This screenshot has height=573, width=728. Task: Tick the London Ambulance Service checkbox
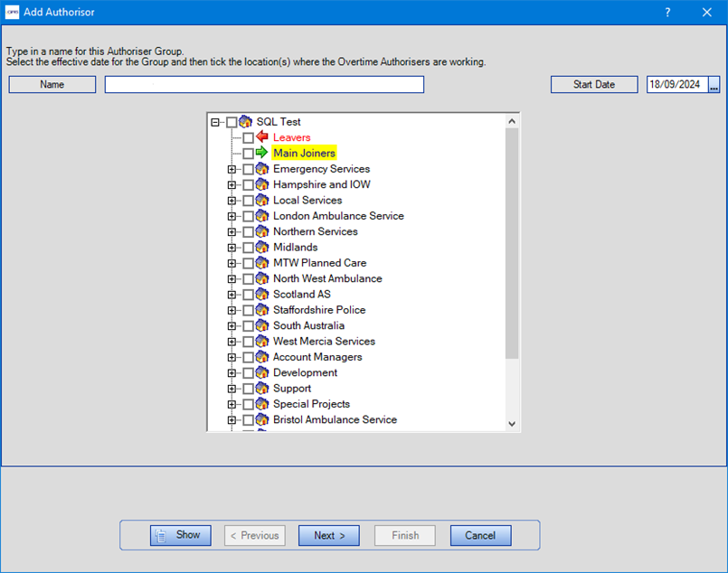249,217
